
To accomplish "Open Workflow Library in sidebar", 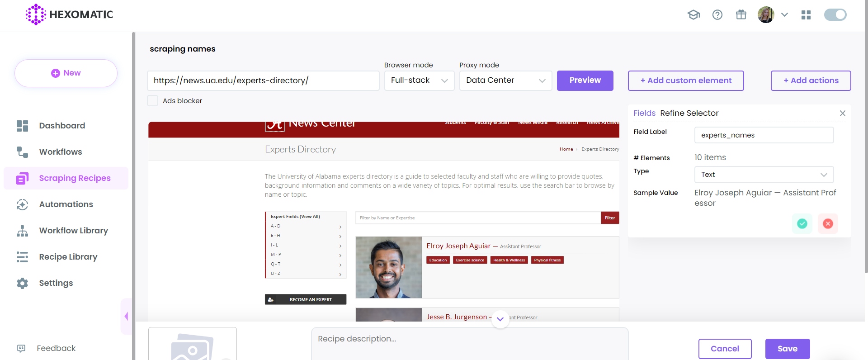I will point(73,231).
